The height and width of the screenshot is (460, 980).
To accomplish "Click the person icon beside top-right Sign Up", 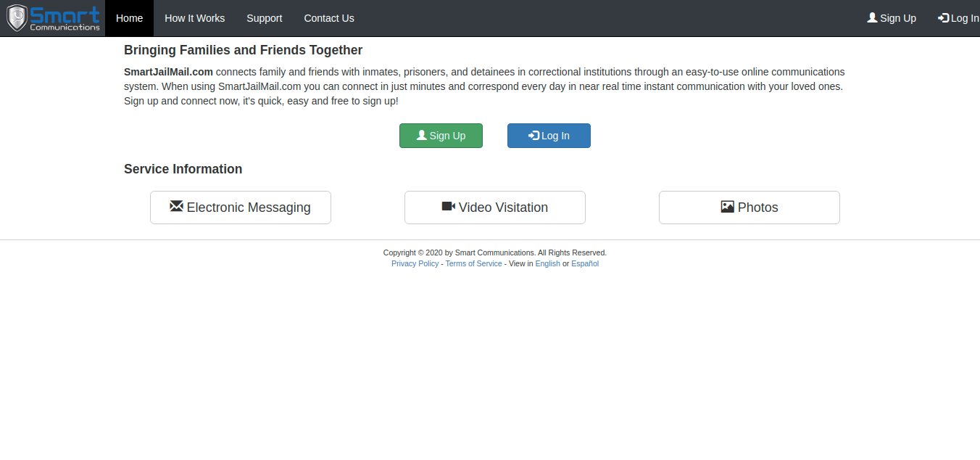I will (871, 17).
